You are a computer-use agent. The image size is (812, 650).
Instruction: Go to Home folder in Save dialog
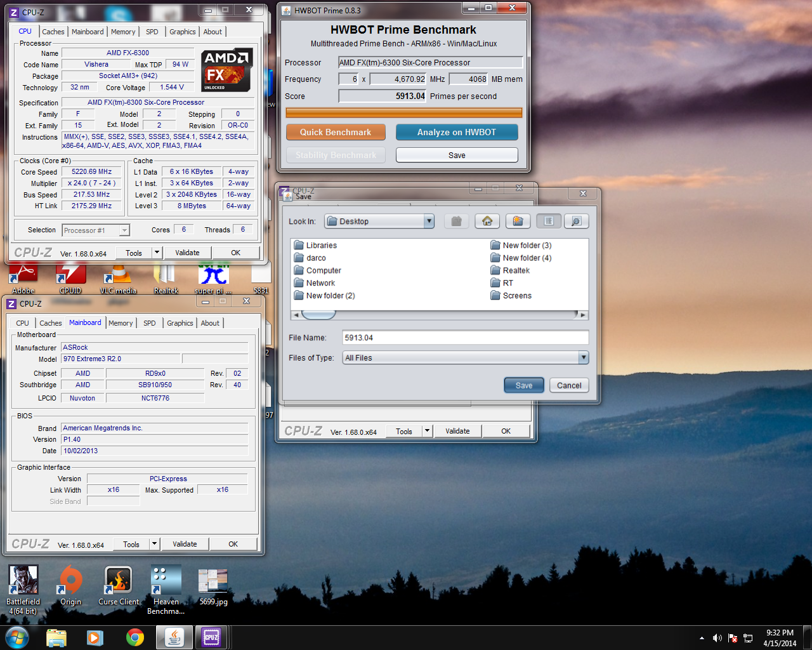coord(487,221)
